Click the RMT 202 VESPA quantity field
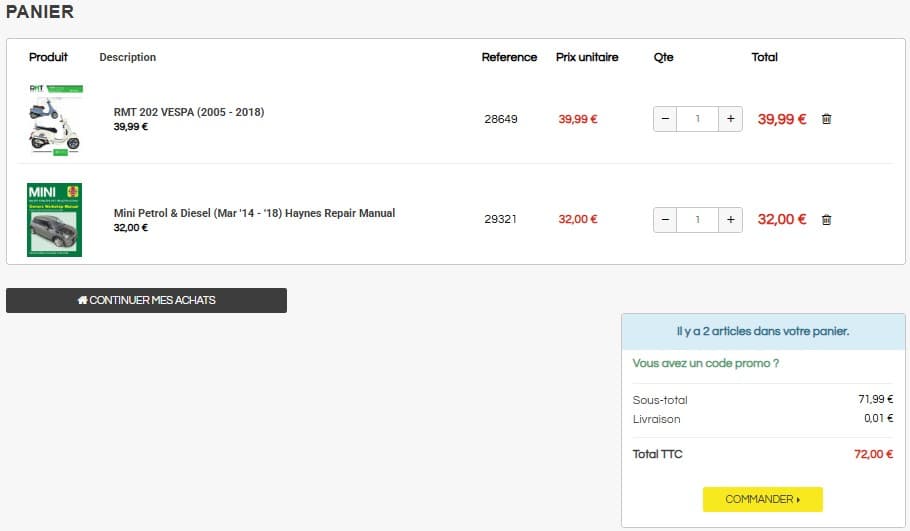This screenshot has height=531, width=910. (x=697, y=119)
